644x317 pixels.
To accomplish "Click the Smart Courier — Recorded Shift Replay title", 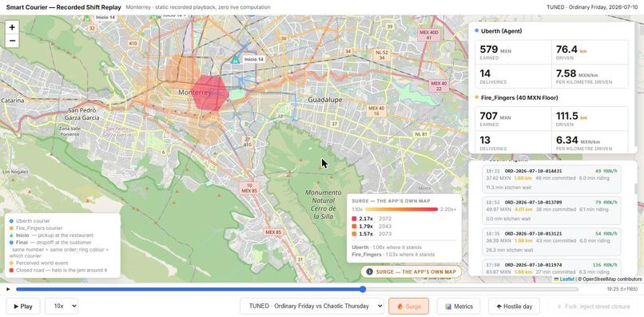I will click(x=63, y=7).
